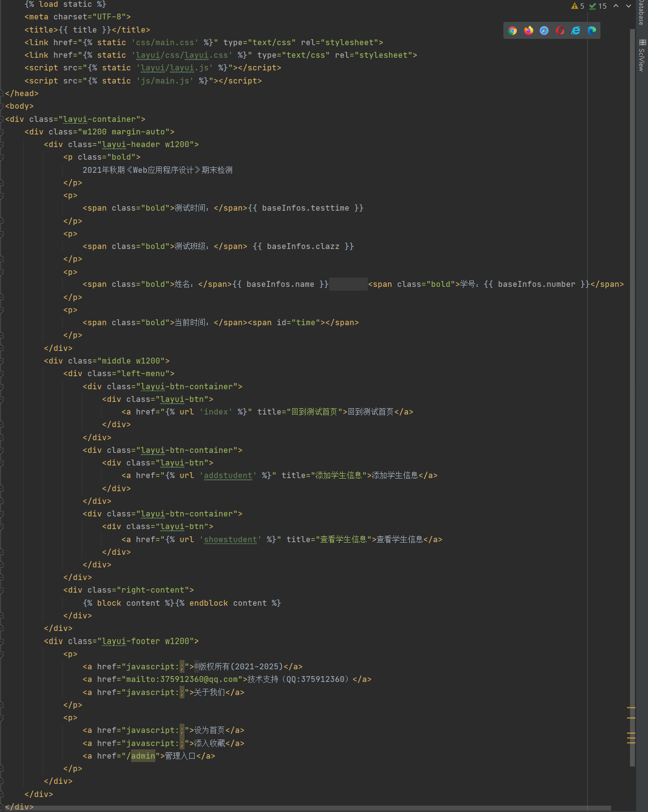Viewport: 648px width, 812px height.
Task: Open the page preview in Opera
Action: coord(560,31)
